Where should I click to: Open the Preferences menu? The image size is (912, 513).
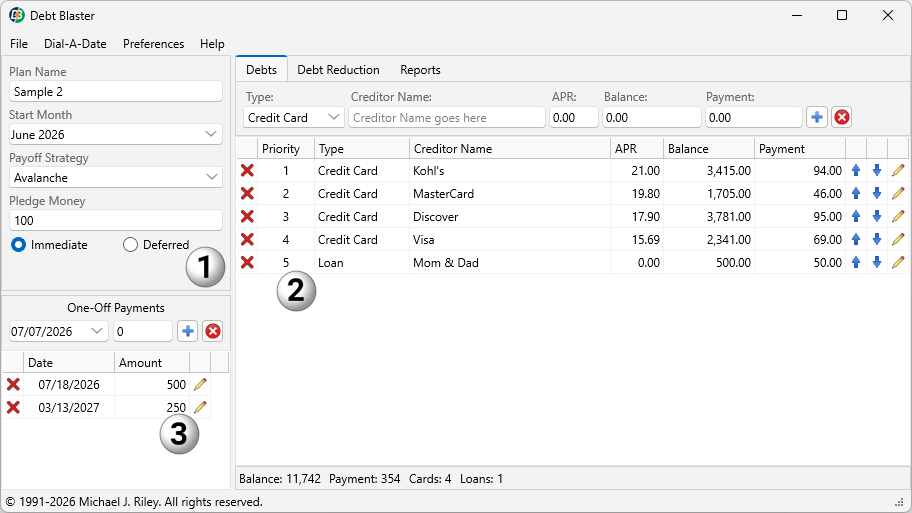tap(154, 44)
